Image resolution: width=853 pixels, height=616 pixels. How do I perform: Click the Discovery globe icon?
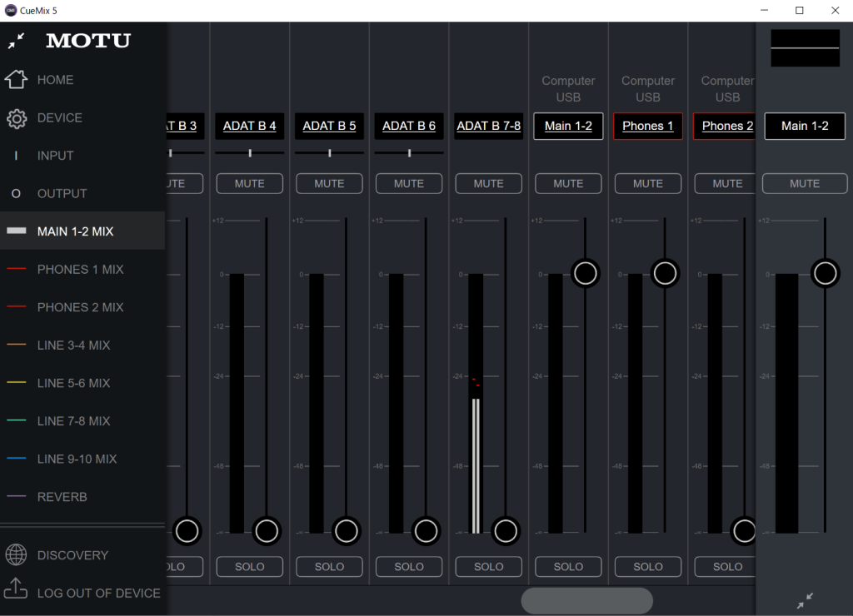pyautogui.click(x=16, y=555)
